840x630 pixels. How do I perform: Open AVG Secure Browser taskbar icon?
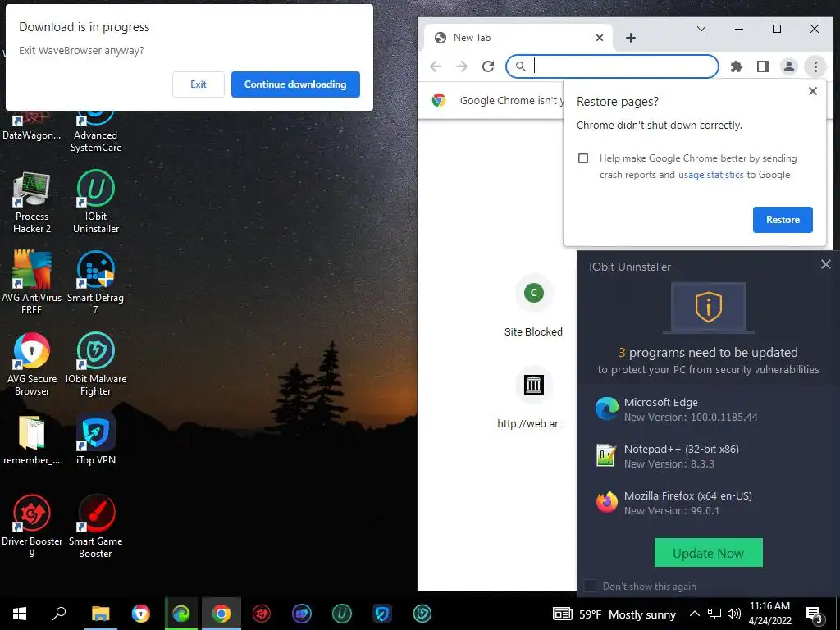[141, 614]
